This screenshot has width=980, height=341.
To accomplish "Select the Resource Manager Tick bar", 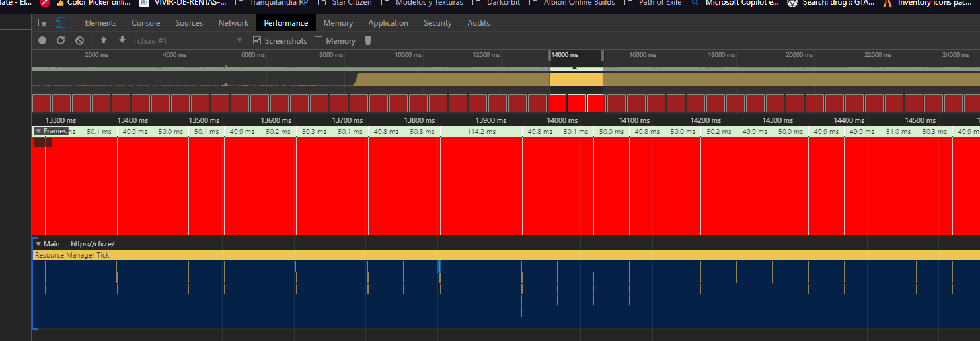I will pyautogui.click(x=506, y=255).
